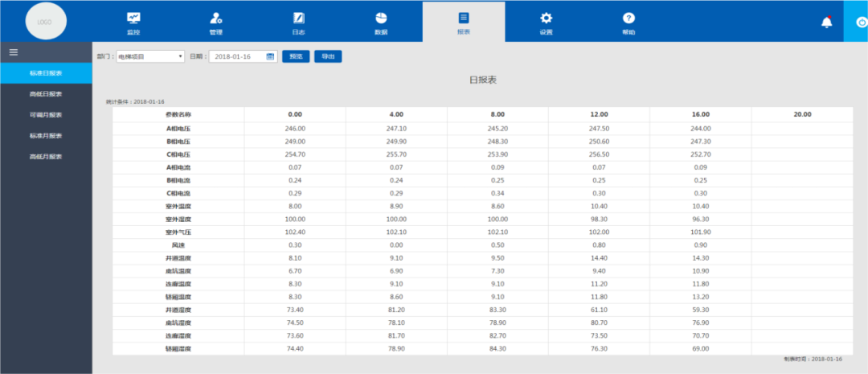Click the 井道温度 value 14.40
The width and height of the screenshot is (868, 374).
point(599,258)
